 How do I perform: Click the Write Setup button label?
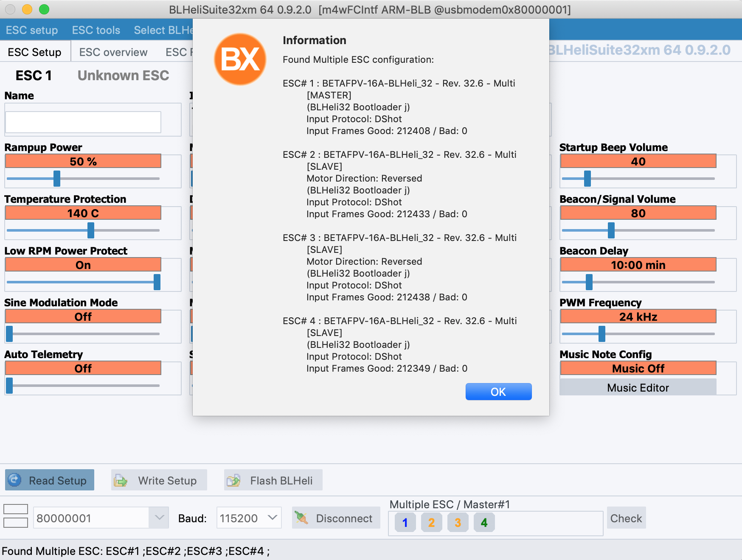(167, 481)
